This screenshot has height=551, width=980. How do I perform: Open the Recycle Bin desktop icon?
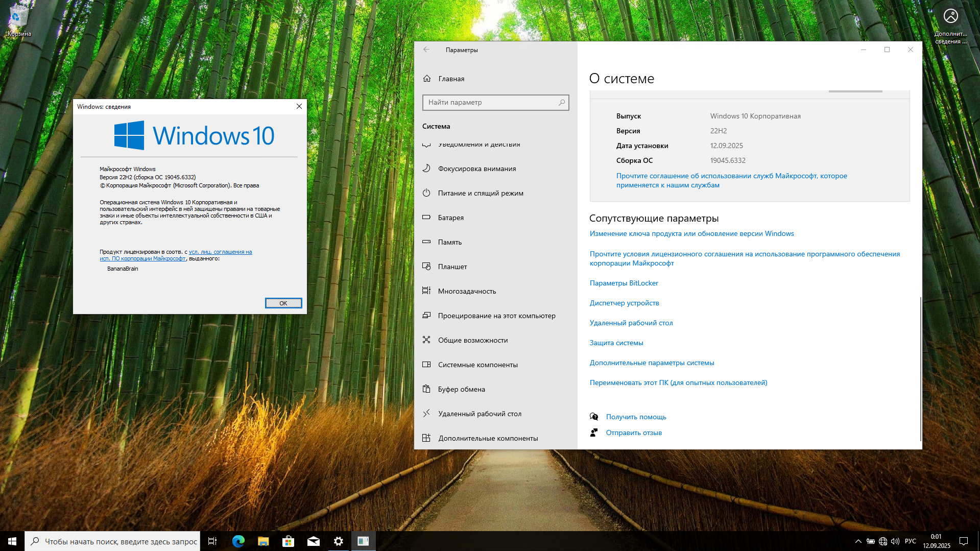[x=19, y=20]
